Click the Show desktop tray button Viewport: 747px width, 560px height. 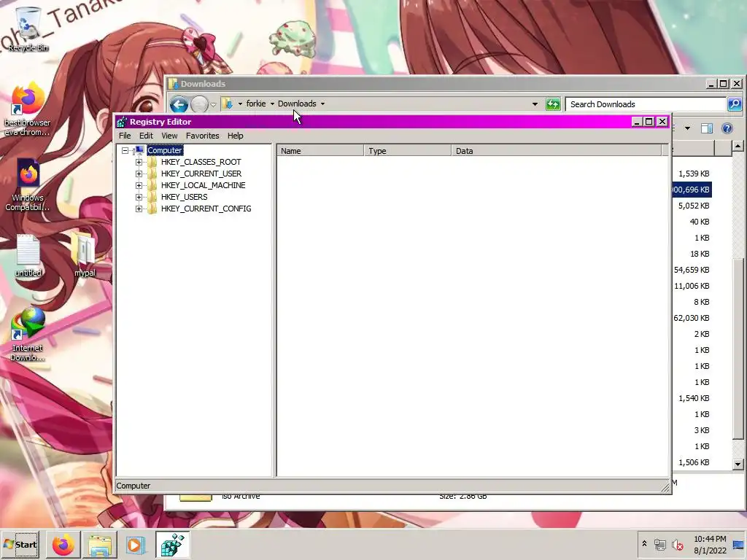click(739, 544)
